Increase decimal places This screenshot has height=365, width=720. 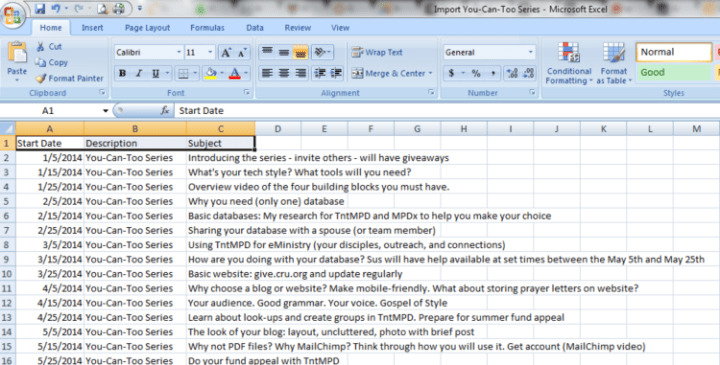point(512,73)
